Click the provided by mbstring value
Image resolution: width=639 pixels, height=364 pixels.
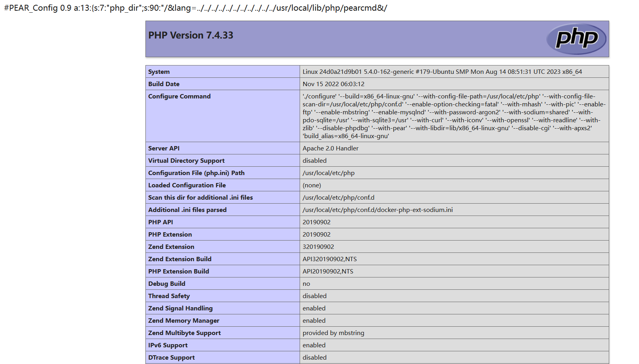point(333,333)
